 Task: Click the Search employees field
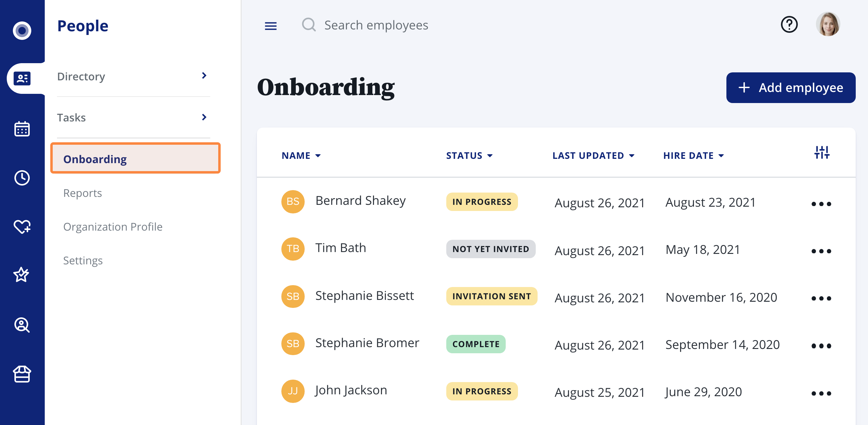(376, 25)
